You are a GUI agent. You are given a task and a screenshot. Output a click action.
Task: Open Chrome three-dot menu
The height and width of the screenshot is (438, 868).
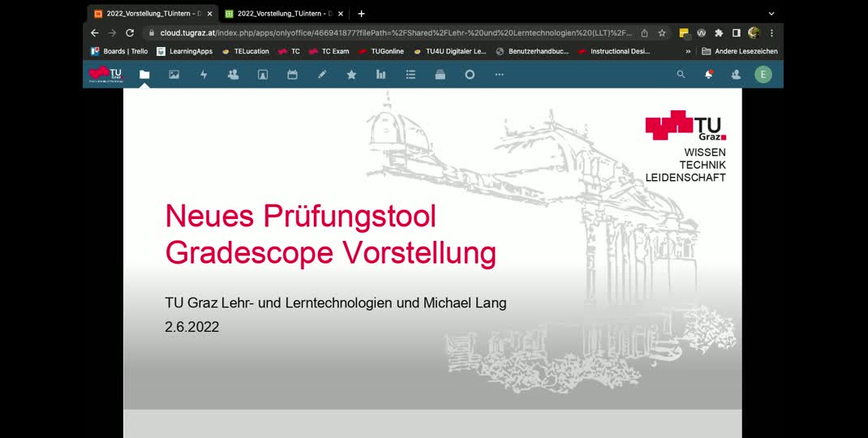coord(771,32)
